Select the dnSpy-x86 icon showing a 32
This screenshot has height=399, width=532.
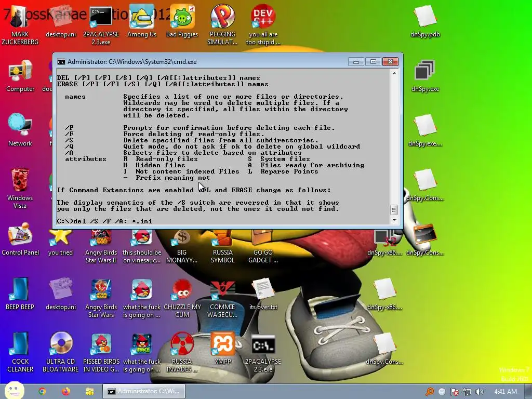[384, 243]
